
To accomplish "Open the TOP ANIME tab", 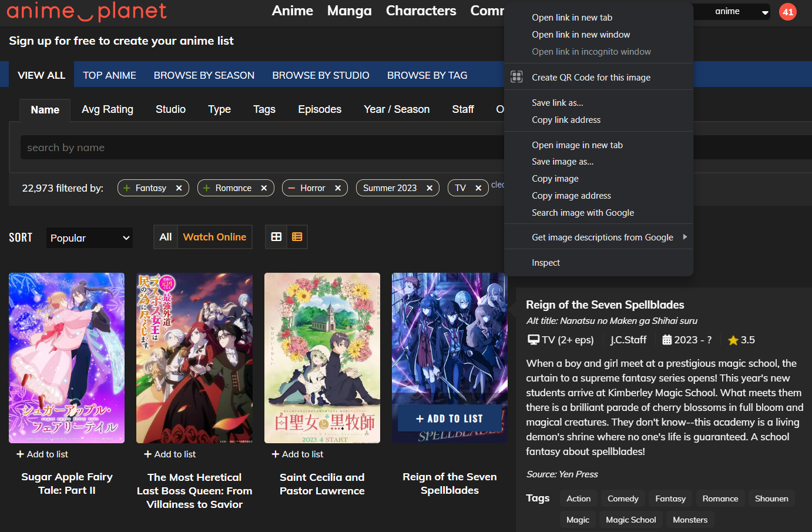I will tap(109, 75).
